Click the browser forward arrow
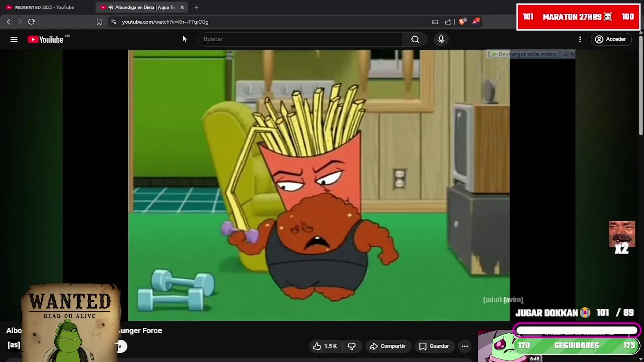Viewport: 644px width, 362px height. click(x=20, y=22)
